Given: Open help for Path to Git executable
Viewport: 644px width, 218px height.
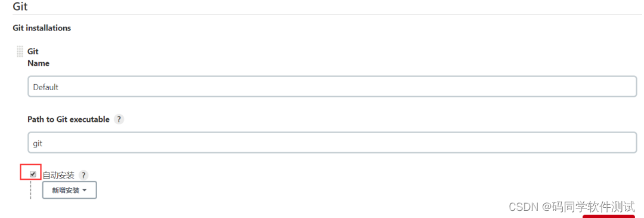Looking at the screenshot, I should point(119,119).
